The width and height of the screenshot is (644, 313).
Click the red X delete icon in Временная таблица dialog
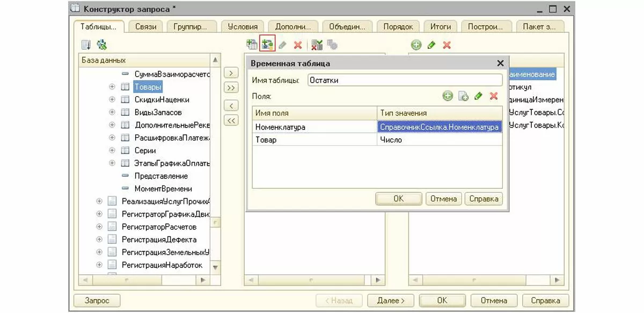tap(494, 96)
